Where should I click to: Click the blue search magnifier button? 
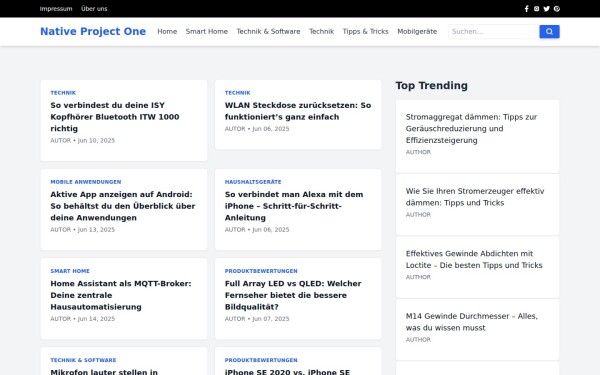(x=549, y=32)
